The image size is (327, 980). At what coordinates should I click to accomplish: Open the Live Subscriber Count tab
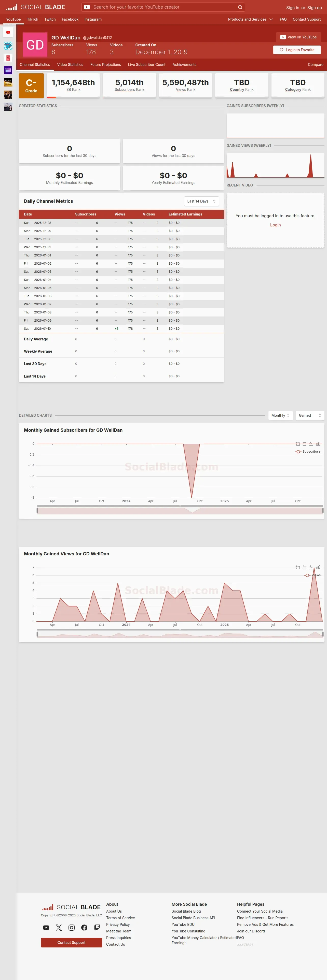(146, 65)
